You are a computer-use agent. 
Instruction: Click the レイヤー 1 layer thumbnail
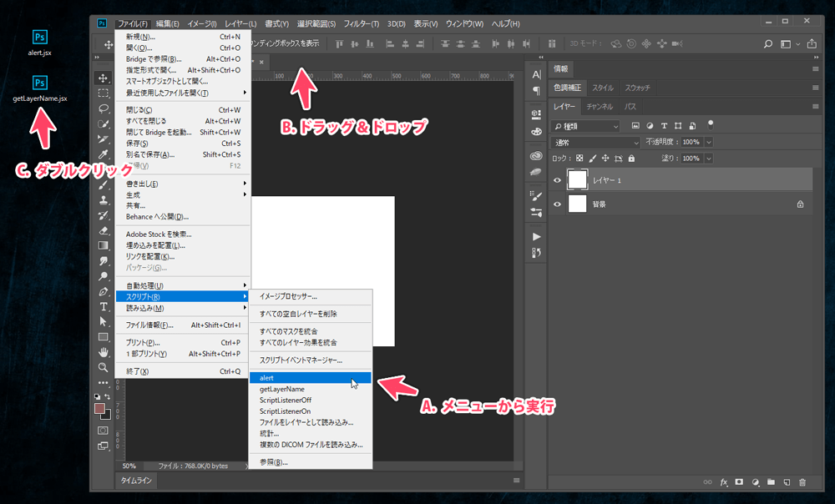[x=577, y=180]
